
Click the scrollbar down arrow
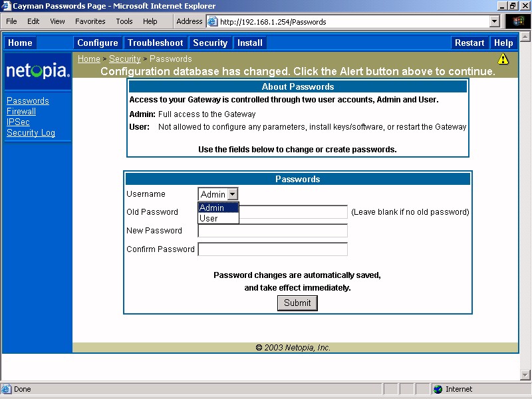(x=525, y=375)
